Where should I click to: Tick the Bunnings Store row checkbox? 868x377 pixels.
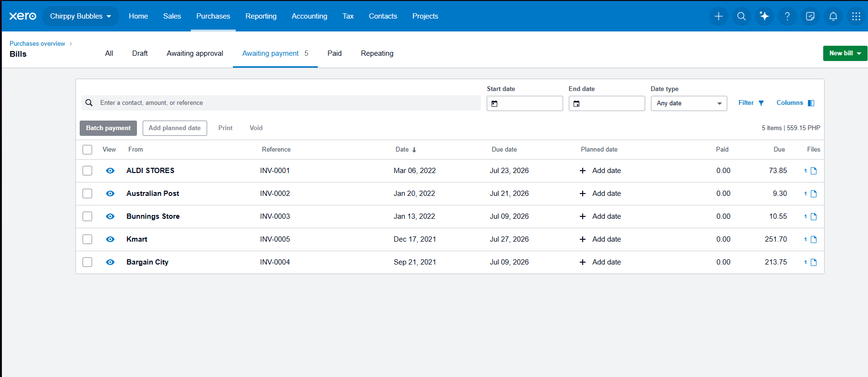[87, 216]
